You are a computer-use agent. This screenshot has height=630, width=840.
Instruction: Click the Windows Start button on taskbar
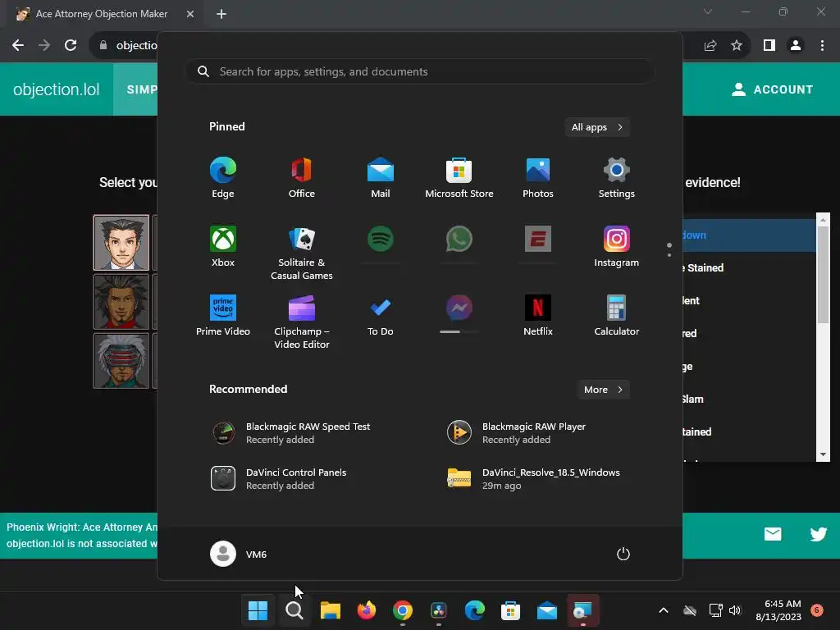tap(258, 610)
